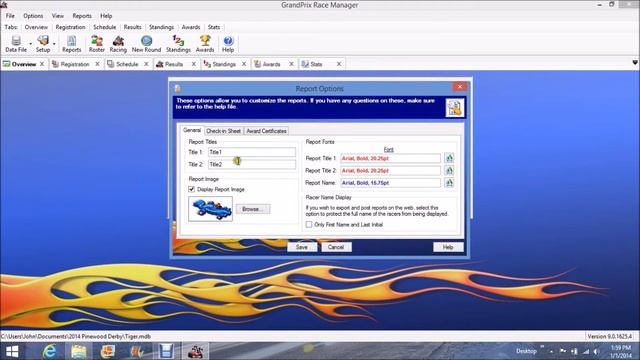
Task: Choose font for Report Title 1
Action: [449, 158]
